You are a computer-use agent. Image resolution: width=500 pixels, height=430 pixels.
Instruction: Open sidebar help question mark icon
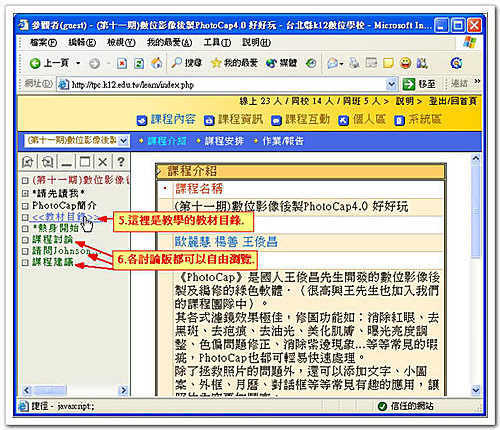pyautogui.click(x=121, y=162)
